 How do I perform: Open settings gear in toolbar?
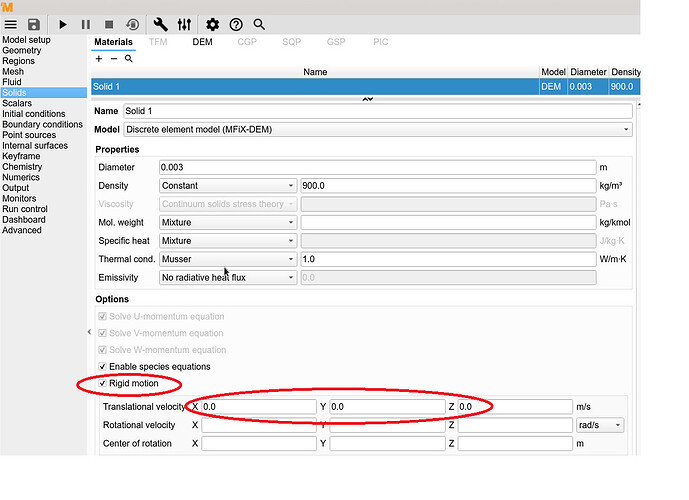click(x=212, y=23)
